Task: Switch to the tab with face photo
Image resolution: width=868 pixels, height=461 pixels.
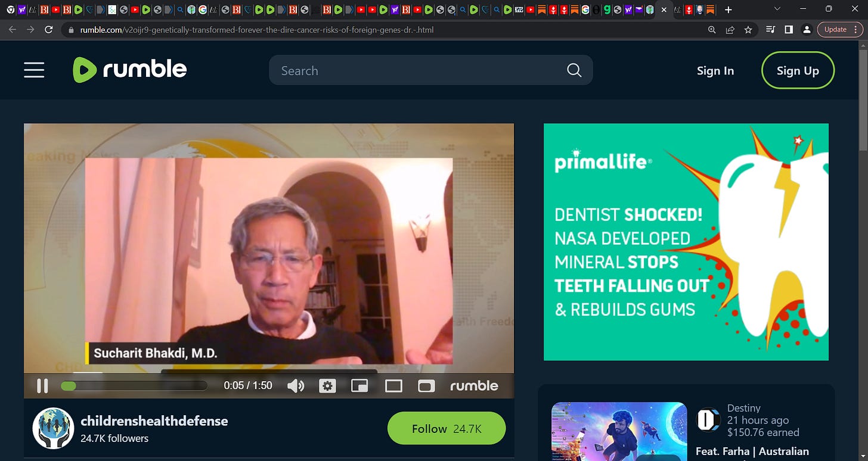Action: click(699, 10)
